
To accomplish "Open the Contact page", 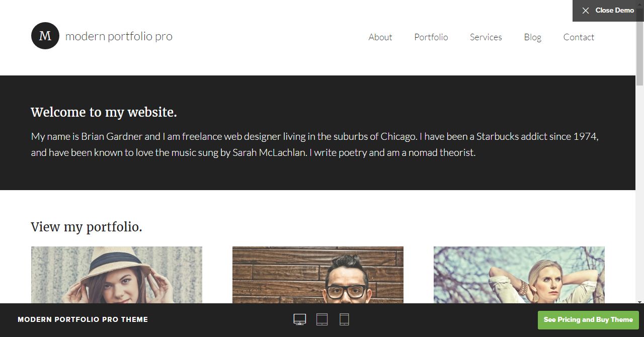I will click(x=579, y=37).
